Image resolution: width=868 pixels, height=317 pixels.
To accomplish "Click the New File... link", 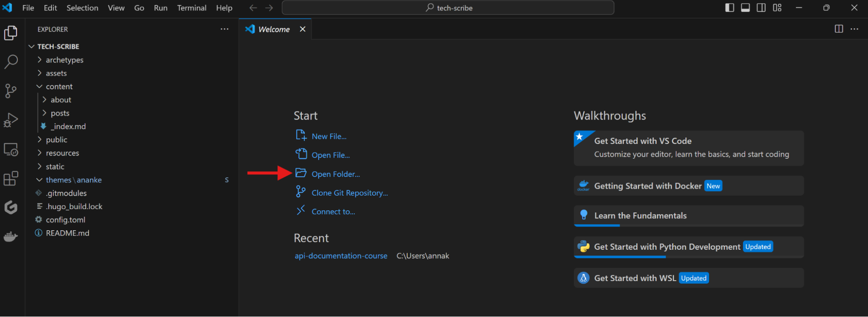I will [x=329, y=136].
